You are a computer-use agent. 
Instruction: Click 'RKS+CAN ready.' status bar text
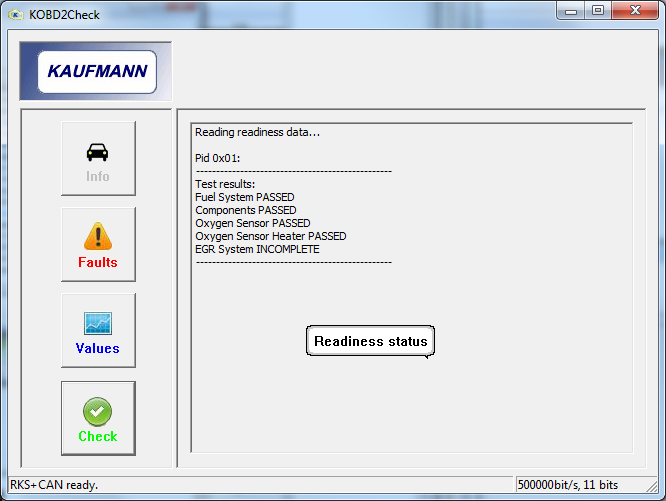point(54,485)
